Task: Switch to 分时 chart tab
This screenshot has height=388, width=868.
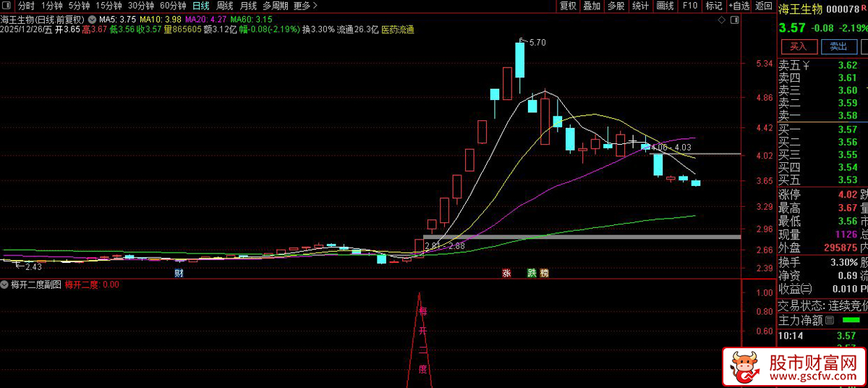Action: point(26,6)
